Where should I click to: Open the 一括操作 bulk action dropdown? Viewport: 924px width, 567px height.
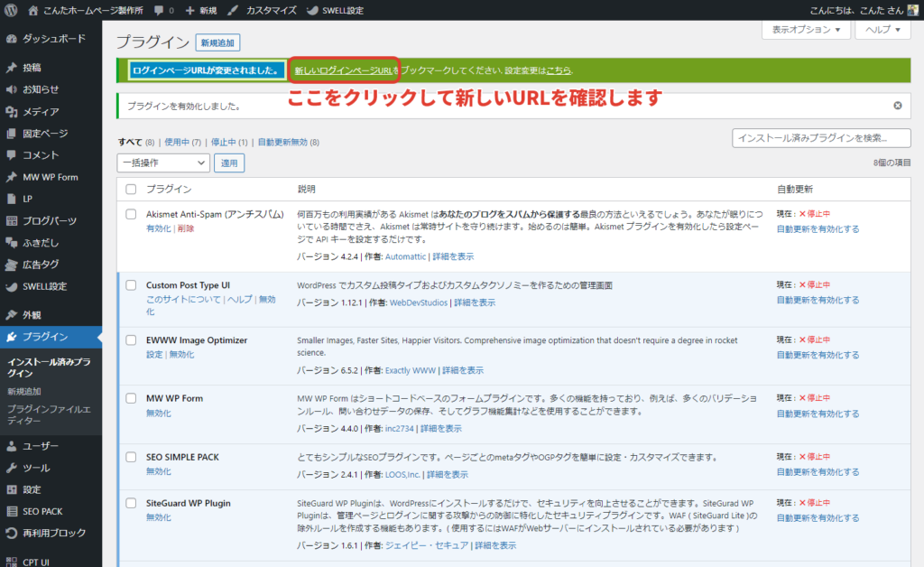[163, 163]
